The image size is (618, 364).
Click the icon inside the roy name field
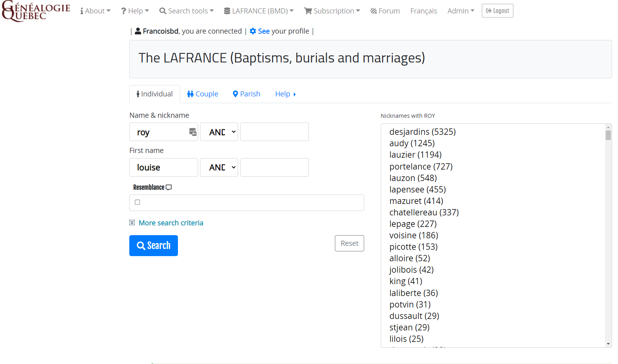point(193,132)
